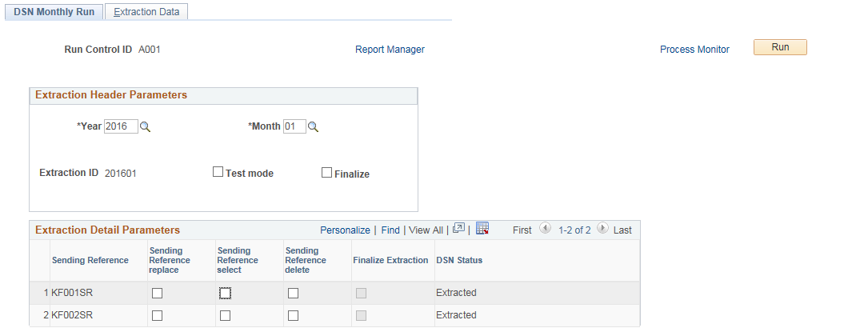Click the Extraction Detail Parameters title
The width and height of the screenshot is (868, 332).
[107, 230]
